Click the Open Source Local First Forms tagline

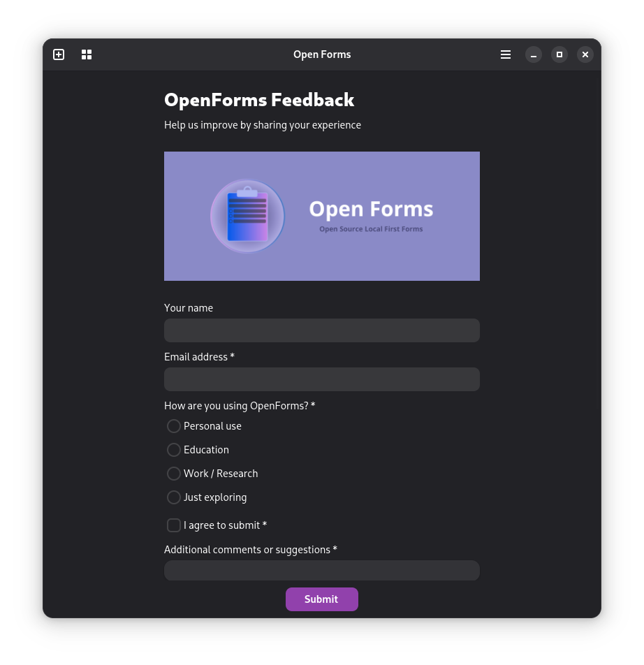(x=371, y=228)
